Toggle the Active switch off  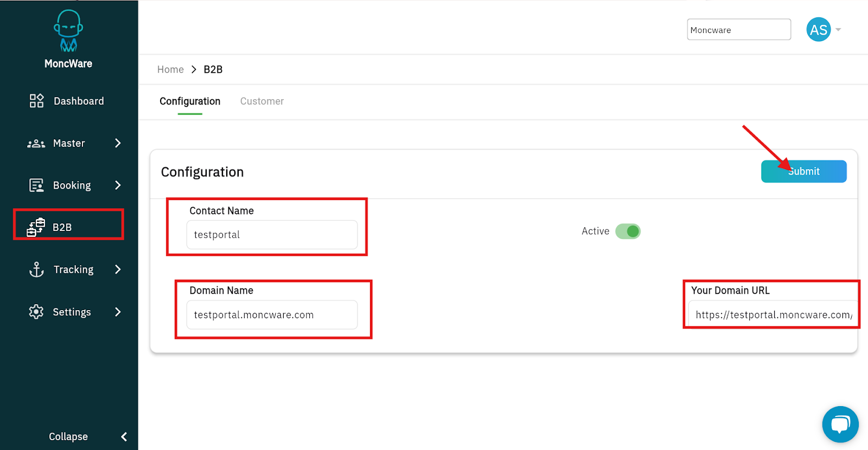click(628, 232)
